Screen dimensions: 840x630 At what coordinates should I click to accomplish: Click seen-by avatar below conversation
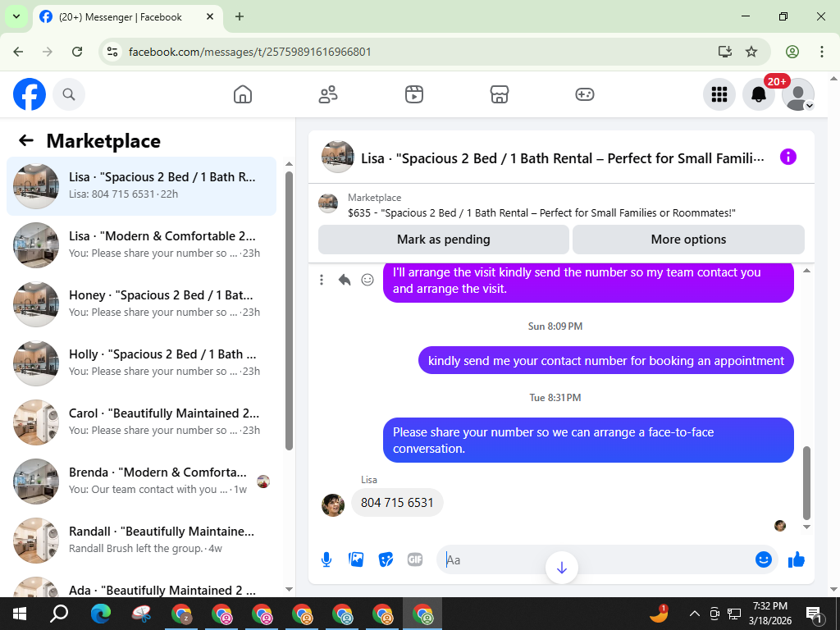tap(780, 526)
